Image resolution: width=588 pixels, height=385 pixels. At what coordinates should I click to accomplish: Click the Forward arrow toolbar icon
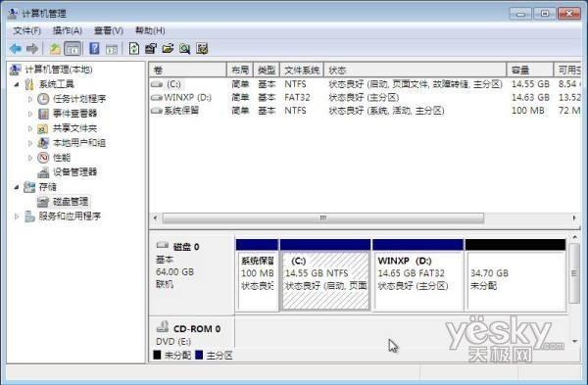point(32,48)
